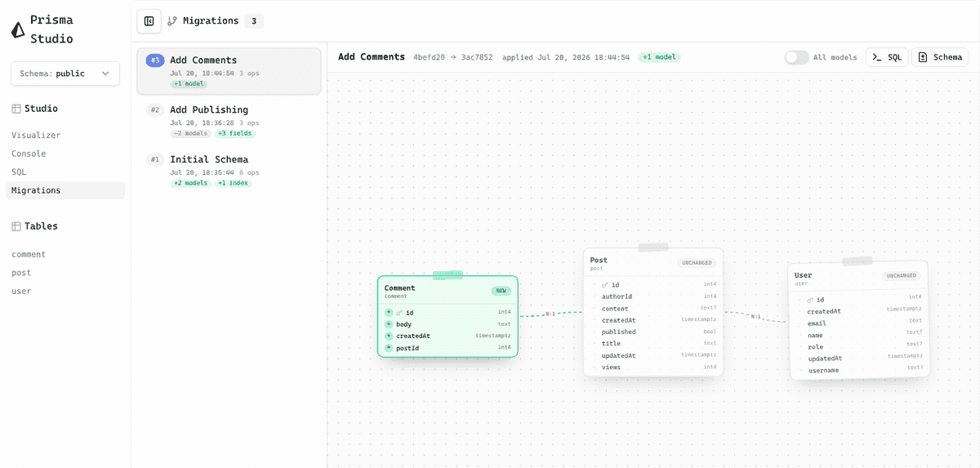Click the drag handle atop User card
Viewport: 980px width, 468px height.
857,261
